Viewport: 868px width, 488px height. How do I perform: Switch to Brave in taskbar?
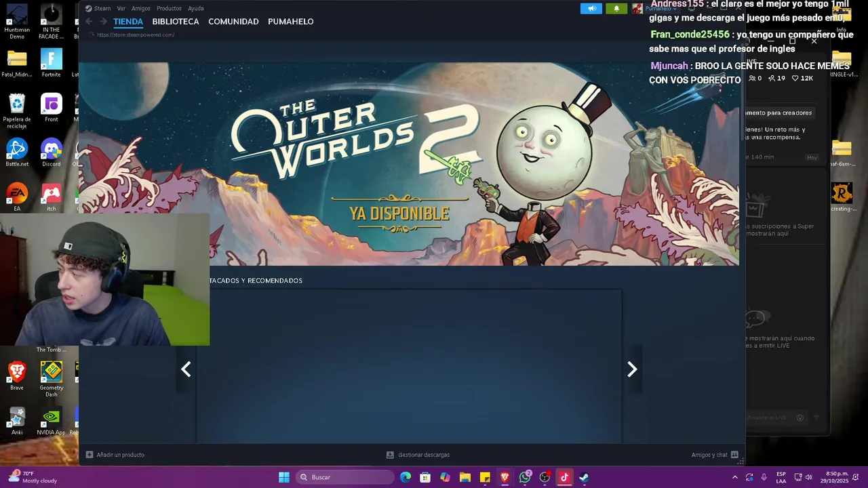(x=505, y=477)
